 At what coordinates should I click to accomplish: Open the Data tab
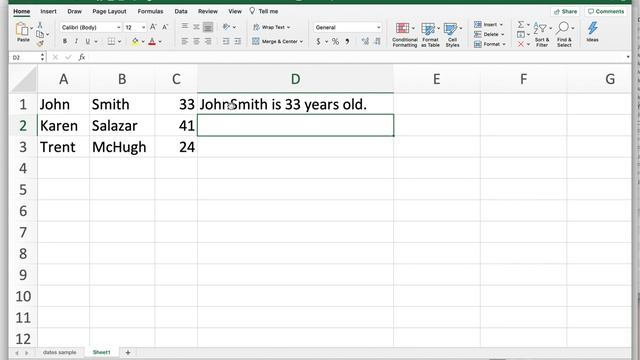[x=181, y=11]
